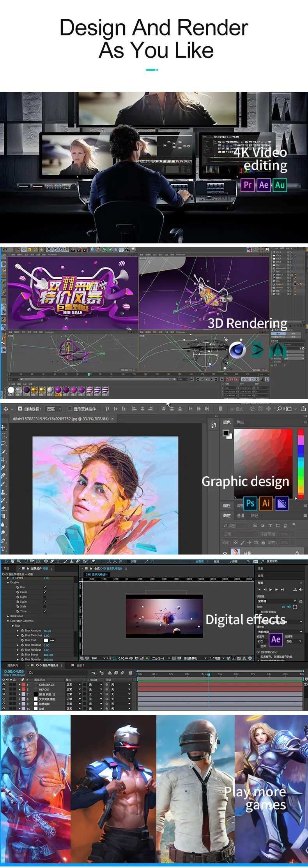The image size is (308, 868).
Task: Uncheck the 自动选择 auto-select checkbox
Action: (20, 409)
